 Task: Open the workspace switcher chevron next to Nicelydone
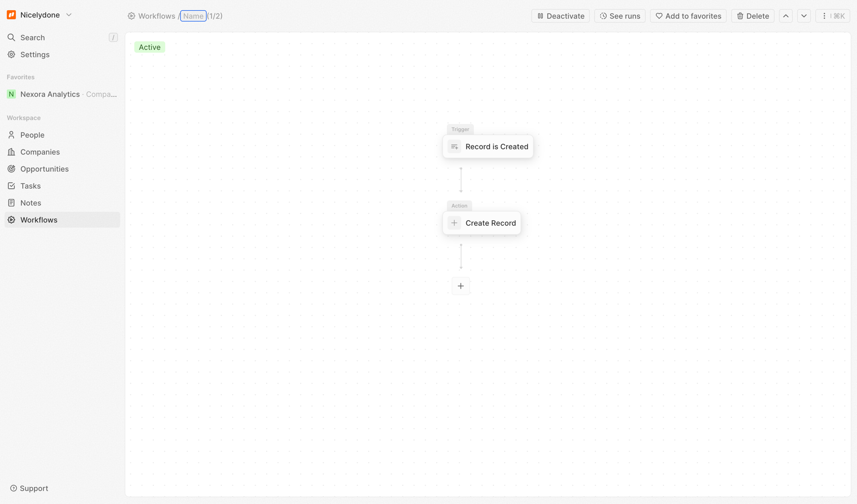tap(69, 15)
